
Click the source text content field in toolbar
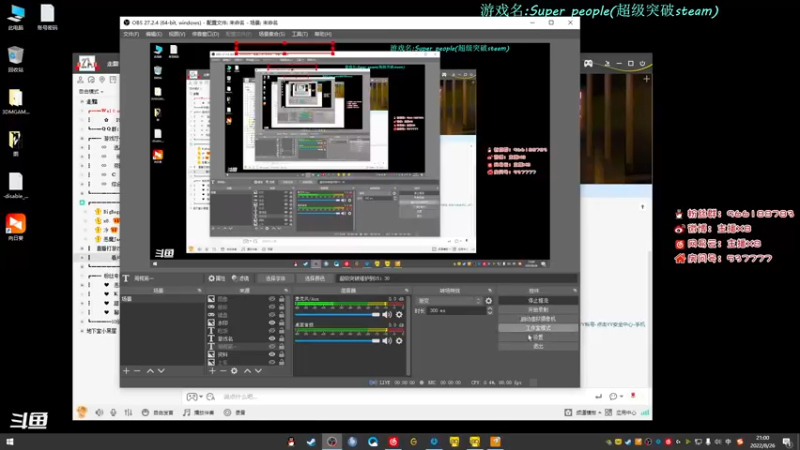point(457,279)
